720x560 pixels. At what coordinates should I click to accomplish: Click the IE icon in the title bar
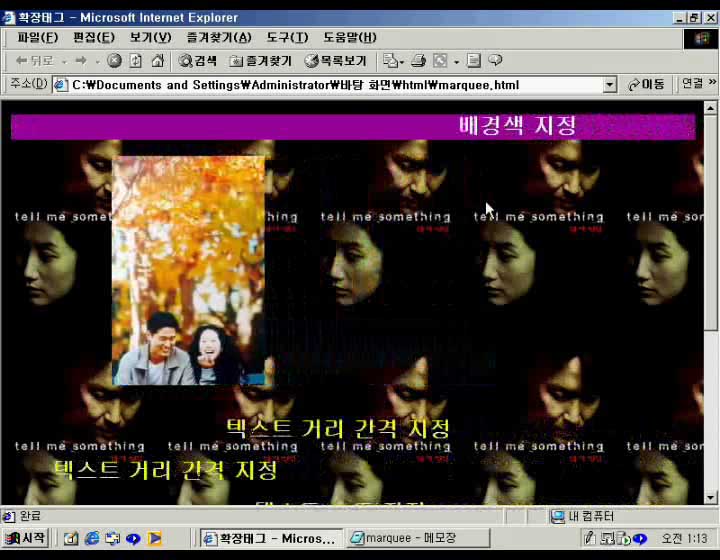(8, 18)
